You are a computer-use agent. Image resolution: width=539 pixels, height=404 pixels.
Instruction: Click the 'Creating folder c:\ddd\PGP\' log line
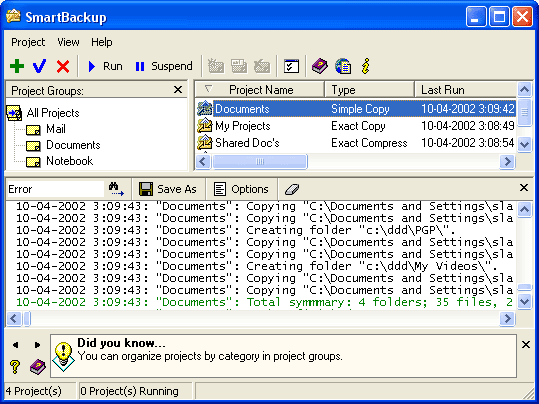pyautogui.click(x=236, y=230)
